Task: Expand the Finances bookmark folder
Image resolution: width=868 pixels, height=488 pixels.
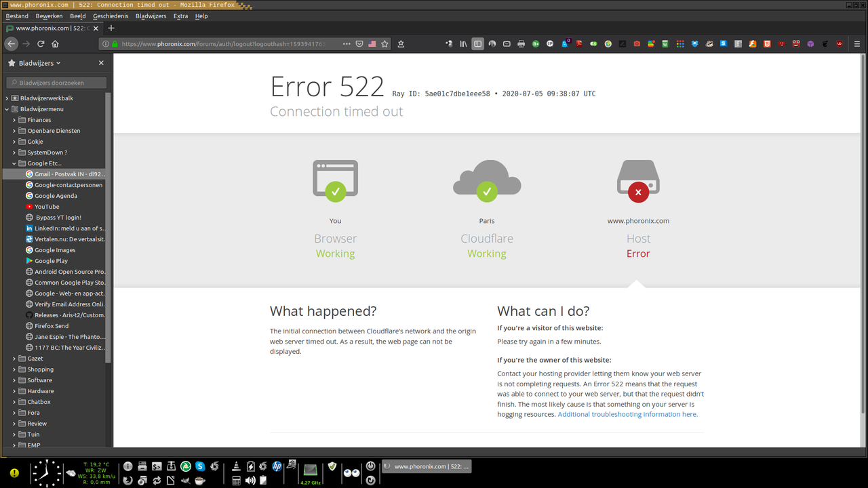Action: point(14,120)
